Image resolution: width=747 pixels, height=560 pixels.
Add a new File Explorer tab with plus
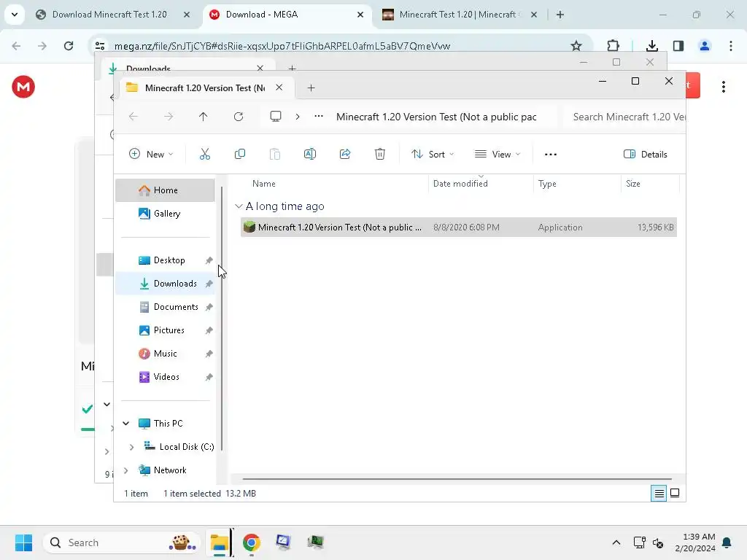(311, 87)
